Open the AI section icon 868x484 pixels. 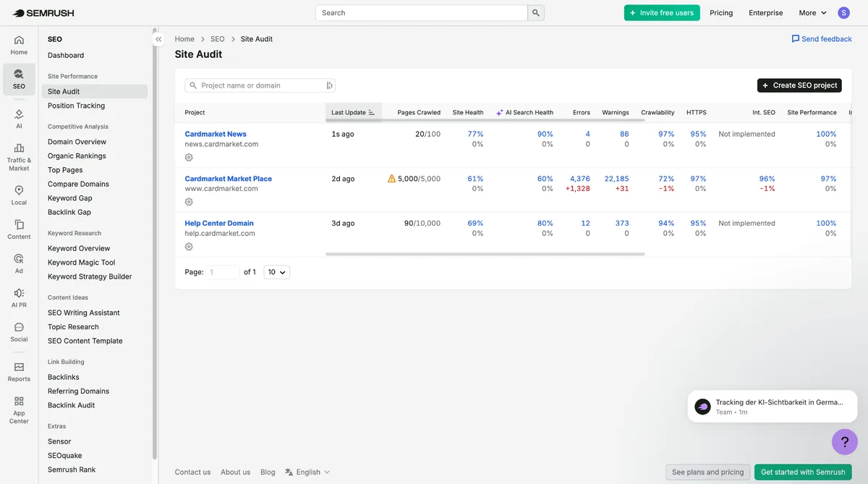(19, 119)
